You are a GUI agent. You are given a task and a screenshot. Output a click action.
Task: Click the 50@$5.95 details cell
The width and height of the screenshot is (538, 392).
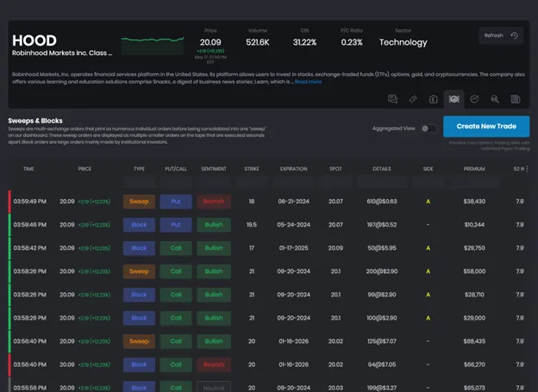pyautogui.click(x=382, y=248)
